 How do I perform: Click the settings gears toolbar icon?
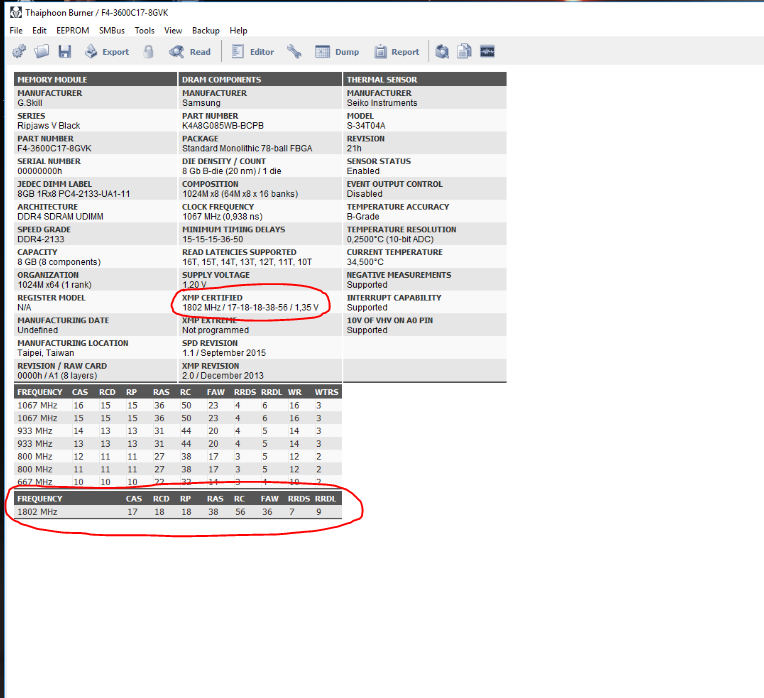[x=19, y=51]
